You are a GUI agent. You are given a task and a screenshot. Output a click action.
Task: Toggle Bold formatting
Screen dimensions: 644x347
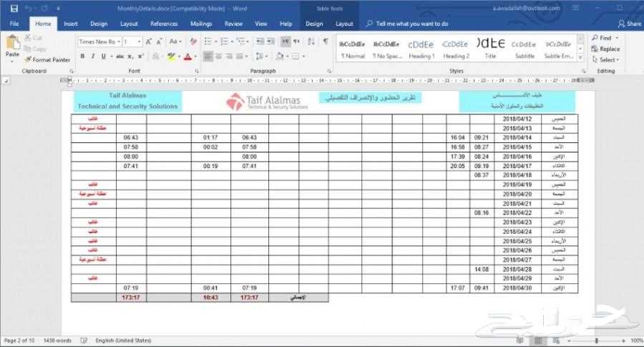tap(83, 57)
